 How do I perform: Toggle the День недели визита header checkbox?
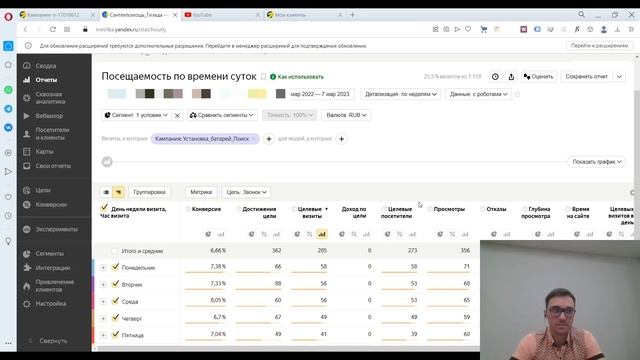tap(104, 208)
